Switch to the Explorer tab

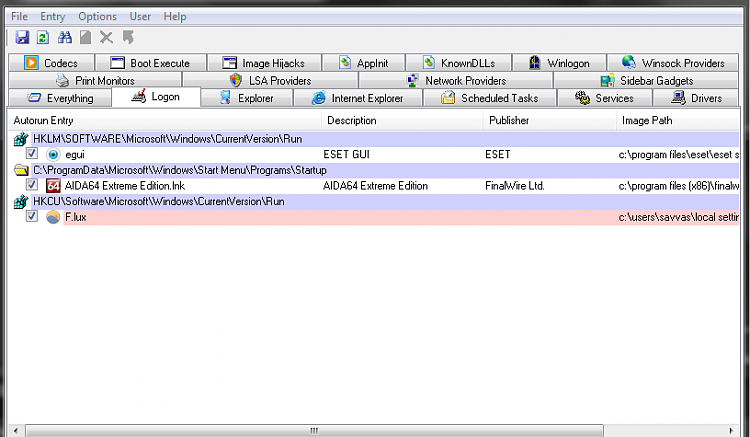[x=246, y=98]
